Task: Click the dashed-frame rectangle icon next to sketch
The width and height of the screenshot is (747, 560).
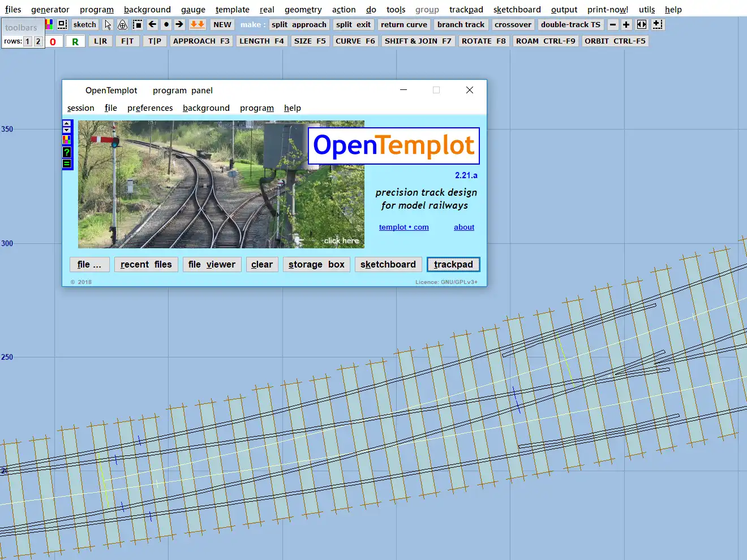Action: pyautogui.click(x=62, y=24)
